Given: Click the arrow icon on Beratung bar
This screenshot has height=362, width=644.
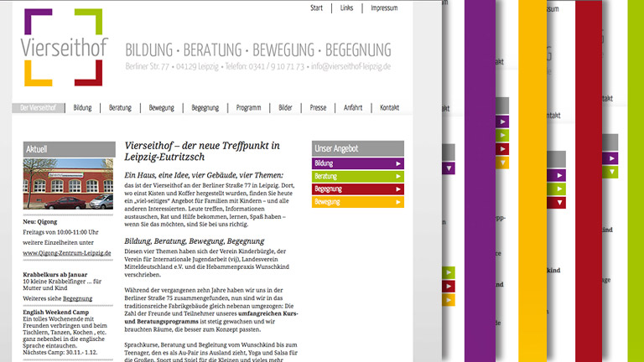Looking at the screenshot, I should [398, 177].
